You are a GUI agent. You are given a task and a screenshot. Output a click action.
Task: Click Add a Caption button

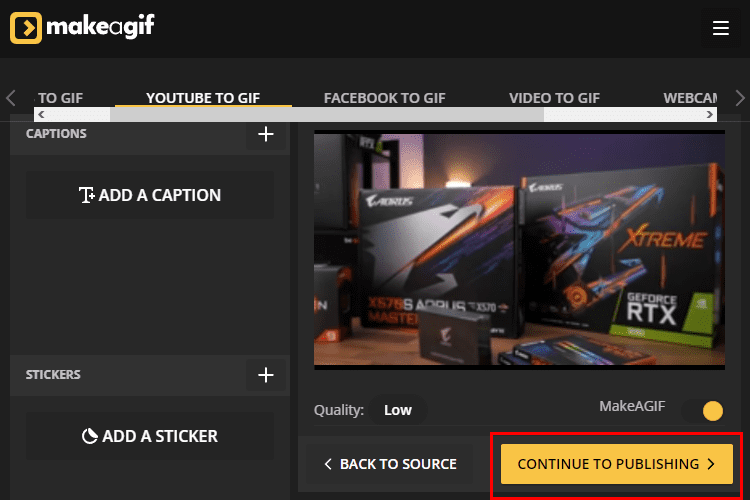pos(150,195)
